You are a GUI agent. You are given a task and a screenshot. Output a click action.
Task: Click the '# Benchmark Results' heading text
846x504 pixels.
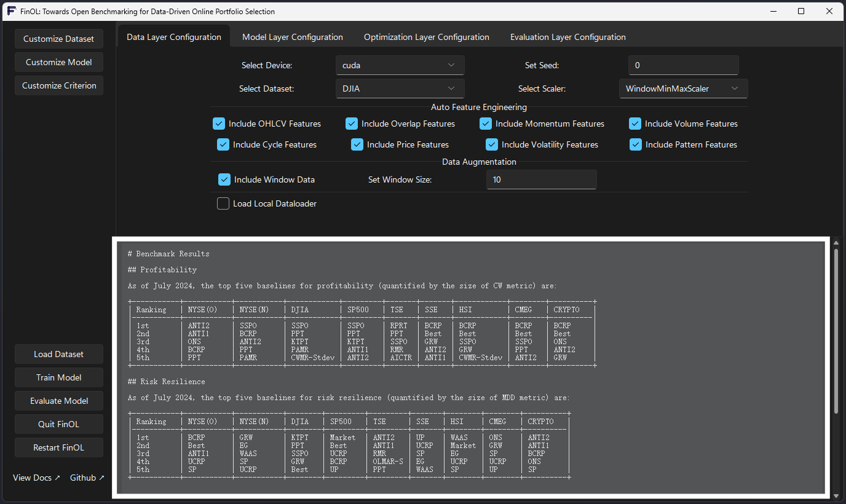click(168, 254)
